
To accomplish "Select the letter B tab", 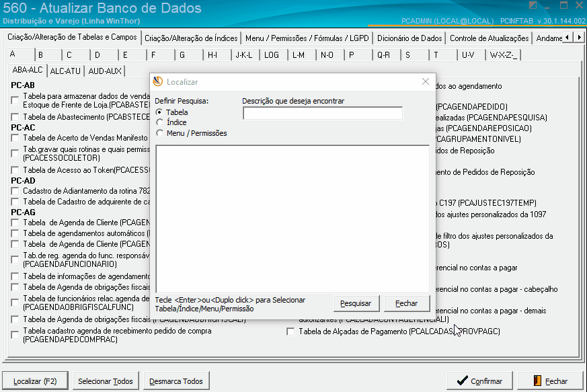I will coord(48,55).
